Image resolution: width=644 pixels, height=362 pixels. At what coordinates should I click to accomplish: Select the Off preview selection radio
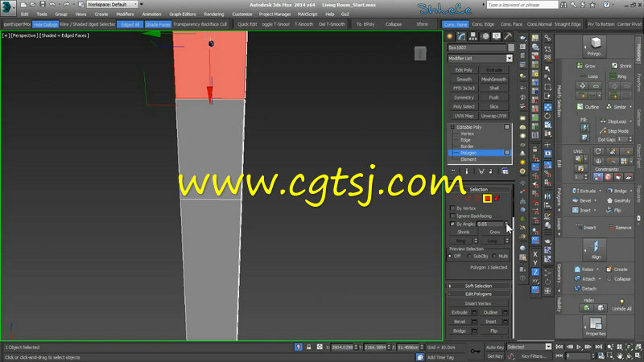(450, 256)
